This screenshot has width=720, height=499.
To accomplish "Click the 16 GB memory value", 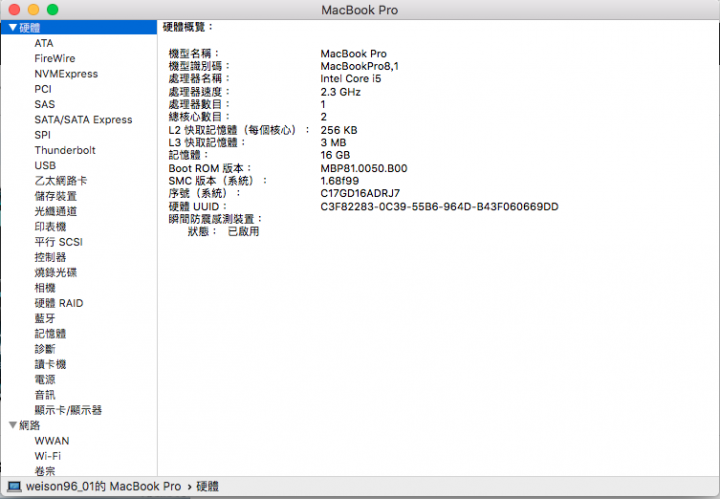I will 335,155.
